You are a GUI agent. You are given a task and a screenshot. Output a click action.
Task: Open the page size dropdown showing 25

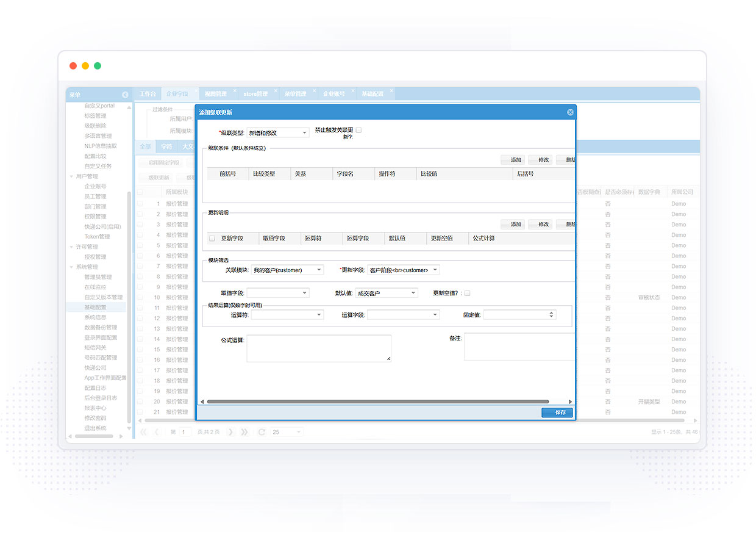coord(299,431)
